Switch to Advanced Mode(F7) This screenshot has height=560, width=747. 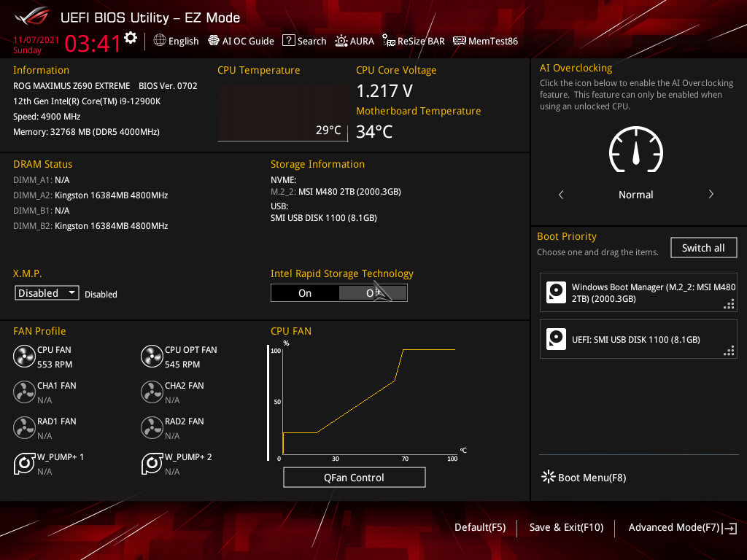[x=673, y=527]
